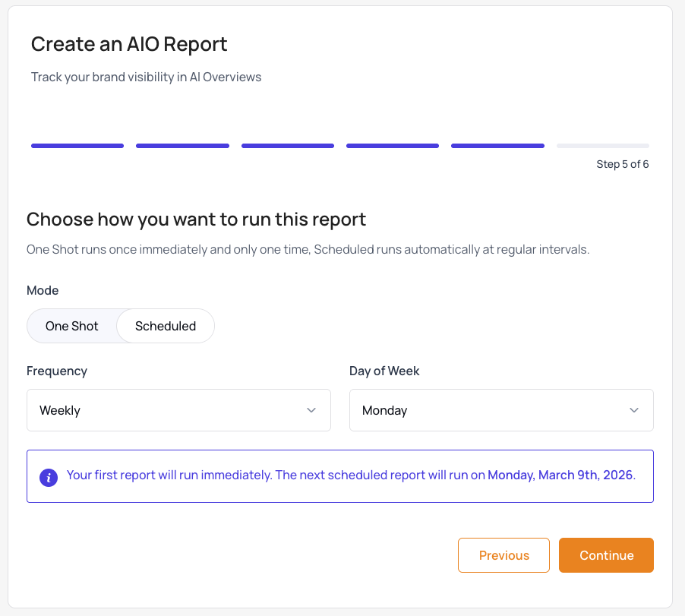
Task: Click the second progress step segment
Action: click(x=182, y=145)
